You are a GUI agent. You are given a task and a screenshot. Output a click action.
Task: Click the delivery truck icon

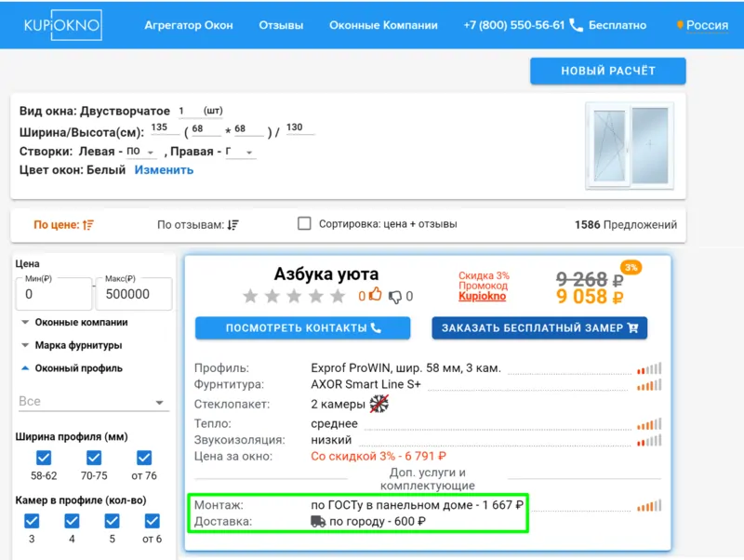(x=318, y=522)
